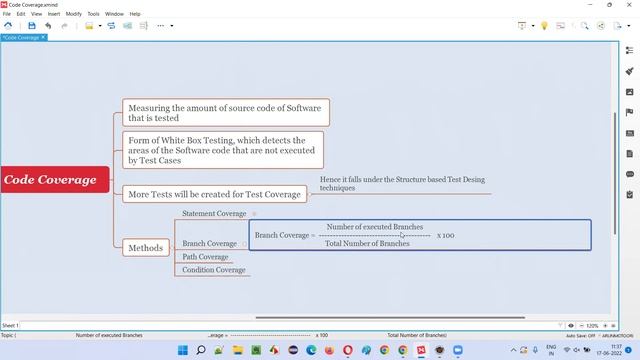Screen dimensions: 640x360
Task: Open the Task Info clipboard panel
Action: (629, 195)
